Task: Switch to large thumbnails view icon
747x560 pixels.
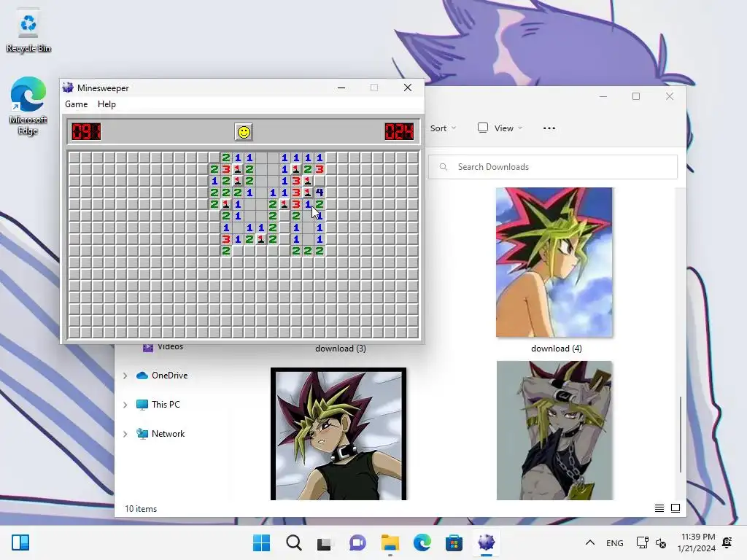Action: tap(676, 508)
